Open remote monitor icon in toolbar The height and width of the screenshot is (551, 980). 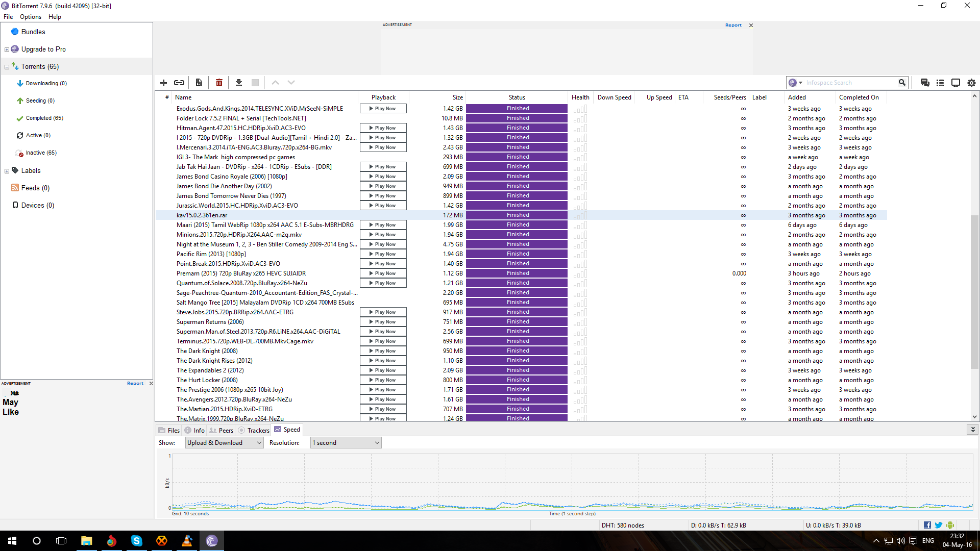pyautogui.click(x=955, y=83)
